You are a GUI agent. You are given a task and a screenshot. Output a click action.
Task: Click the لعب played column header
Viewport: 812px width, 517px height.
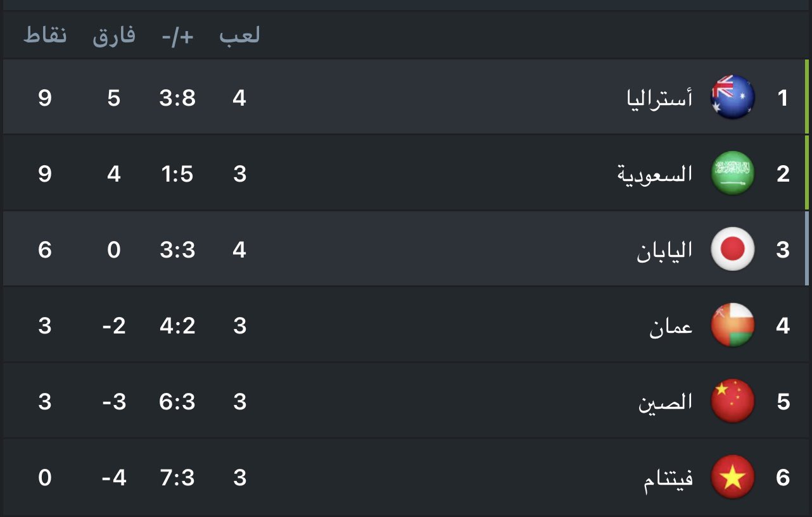(x=239, y=36)
